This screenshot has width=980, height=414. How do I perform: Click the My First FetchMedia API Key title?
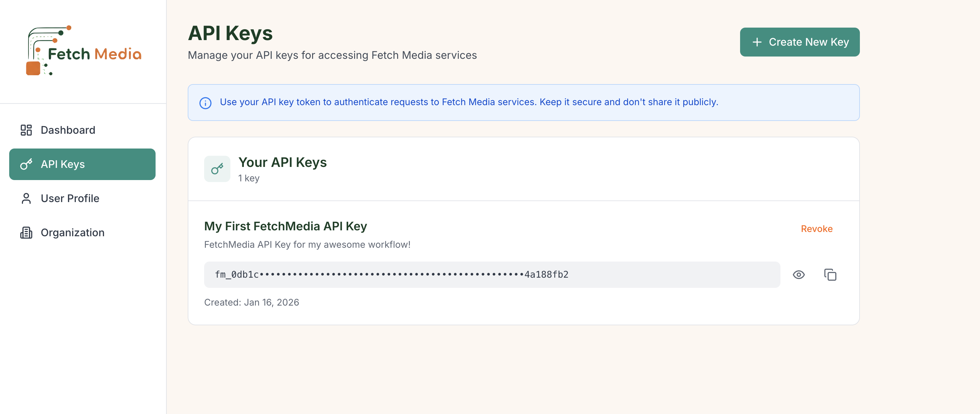[285, 226]
